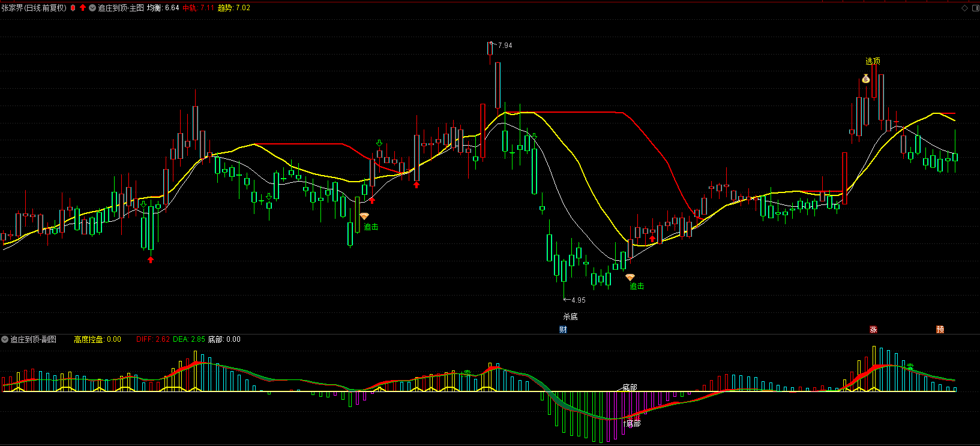Click the 逃顶 signal label
The image size is (980, 446).
tap(873, 61)
